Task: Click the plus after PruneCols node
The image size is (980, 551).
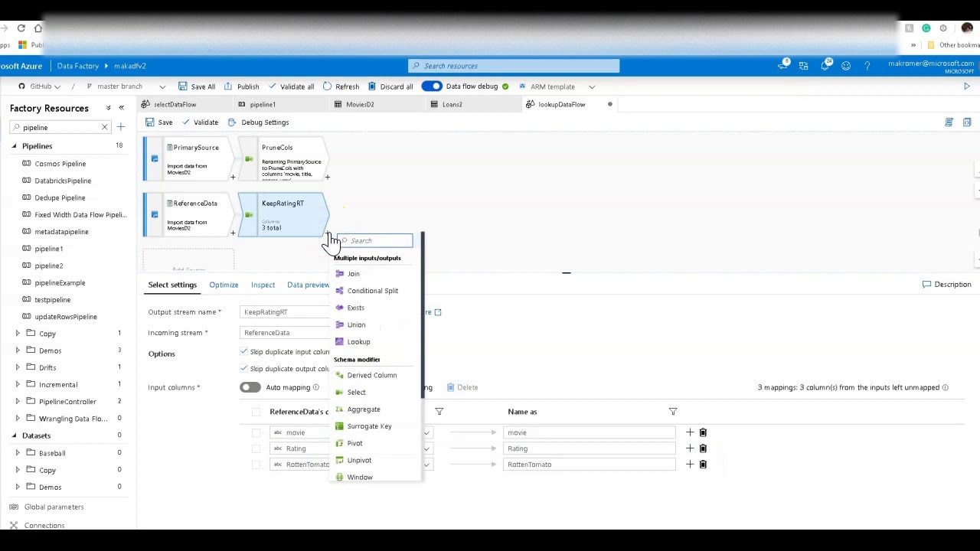Action: [x=327, y=177]
